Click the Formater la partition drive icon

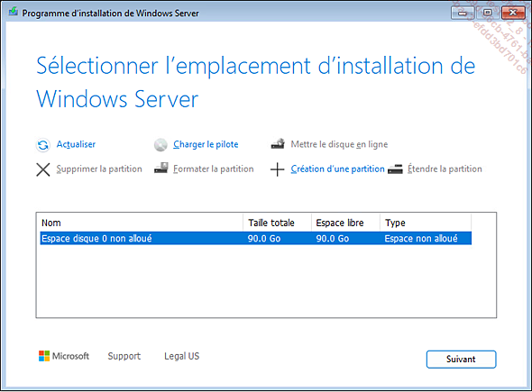coord(161,168)
